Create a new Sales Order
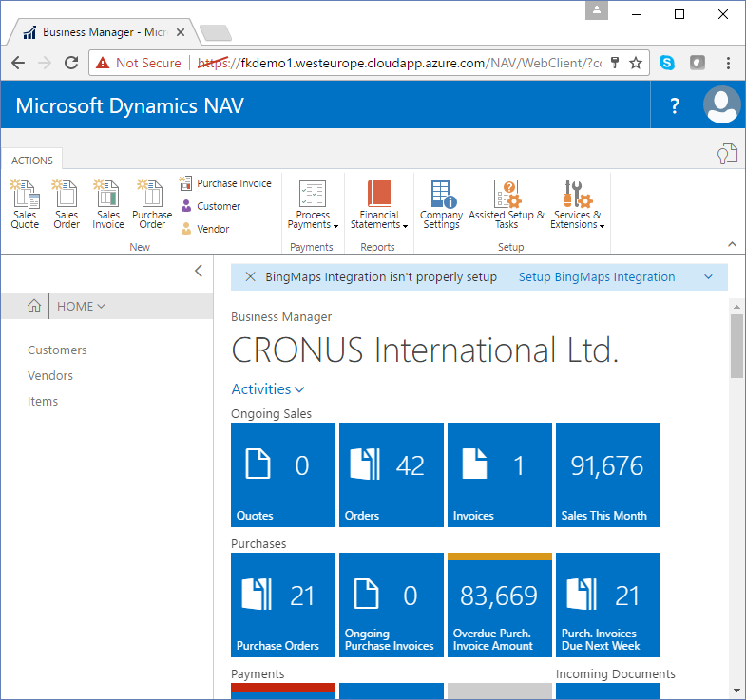This screenshot has height=700, width=746. tap(67, 203)
